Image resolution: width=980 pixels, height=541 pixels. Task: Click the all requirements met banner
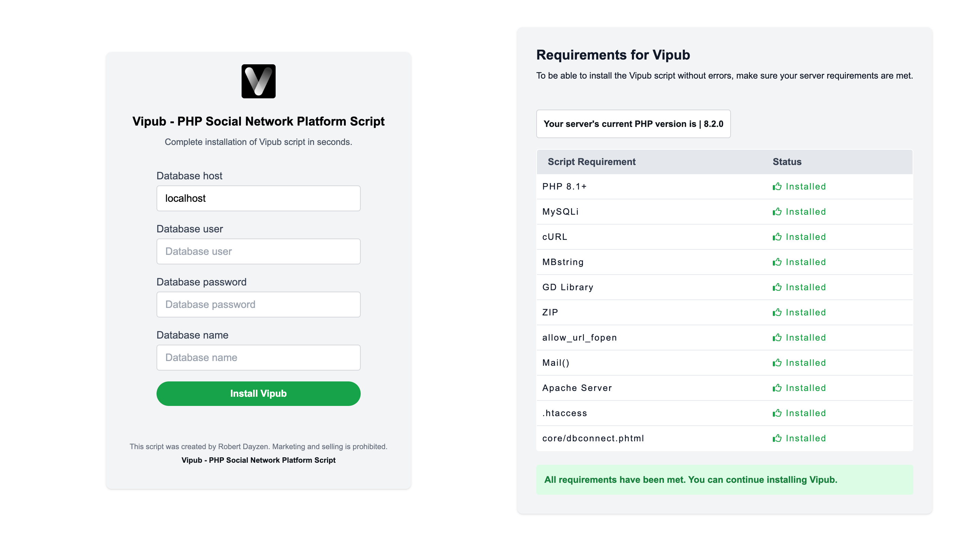724,479
